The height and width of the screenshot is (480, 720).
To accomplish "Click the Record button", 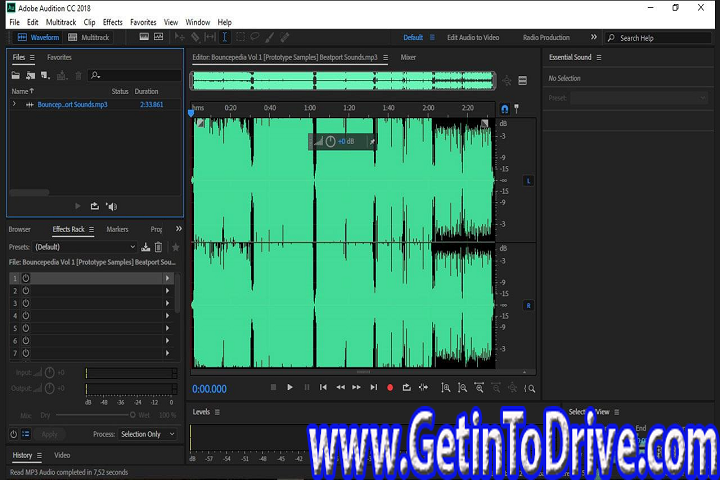I will 390,388.
